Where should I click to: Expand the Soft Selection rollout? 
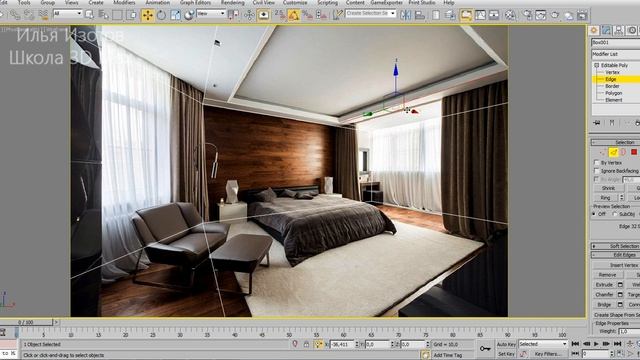pos(616,246)
